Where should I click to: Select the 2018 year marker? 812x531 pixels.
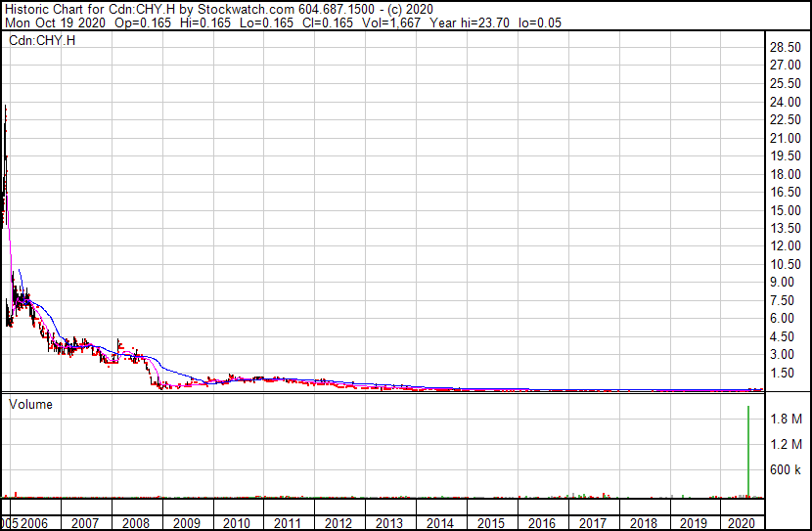point(643,523)
